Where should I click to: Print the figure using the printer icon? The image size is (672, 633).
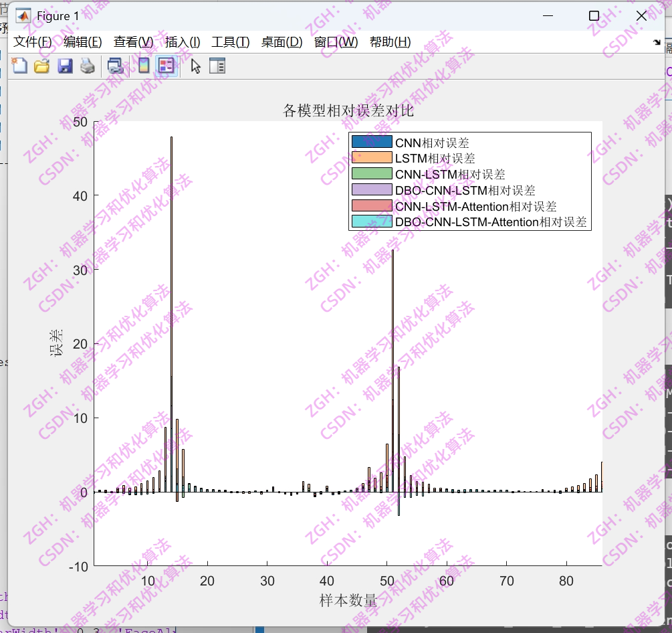pos(88,66)
